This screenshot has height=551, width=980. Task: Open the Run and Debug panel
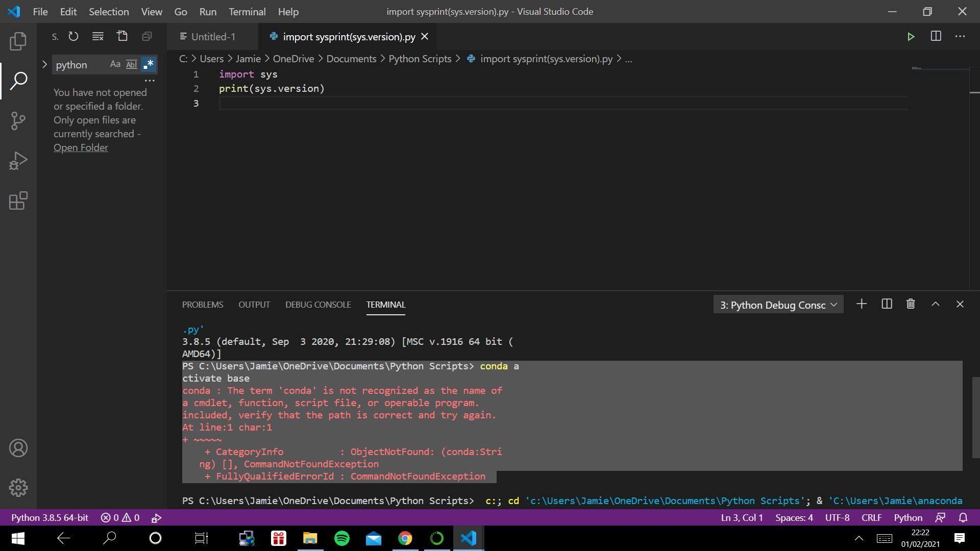[x=18, y=161]
